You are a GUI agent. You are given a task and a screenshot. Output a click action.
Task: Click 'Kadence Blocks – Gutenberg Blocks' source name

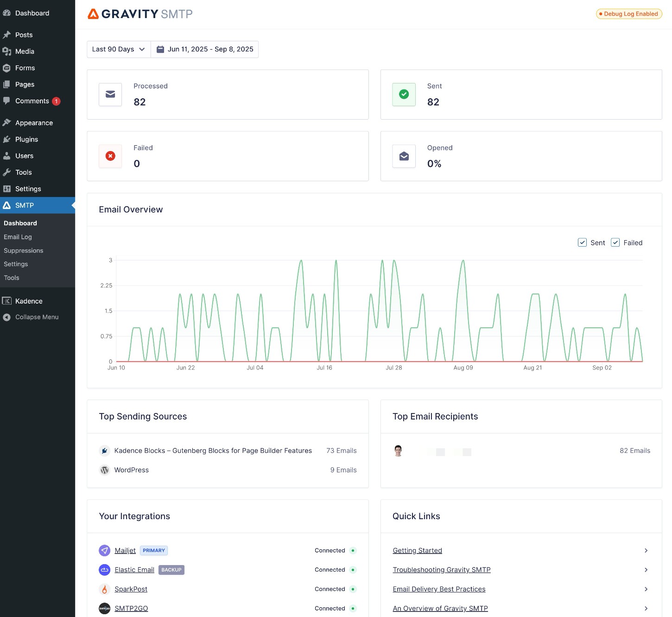coord(213,451)
